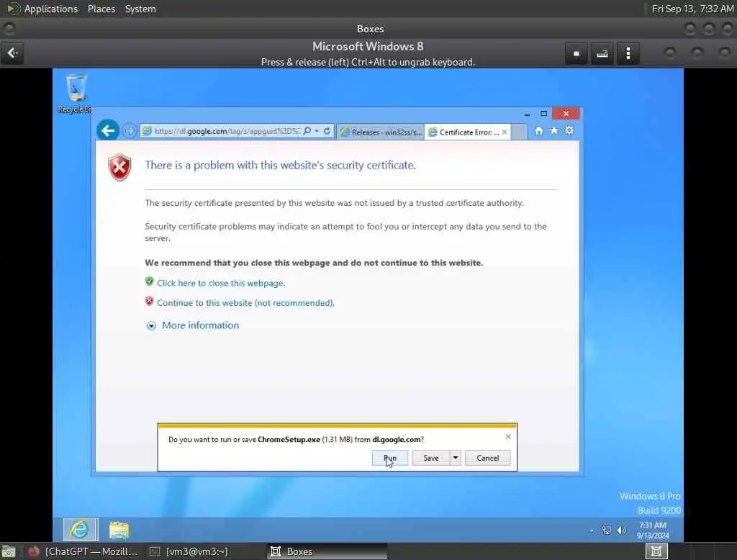This screenshot has width=737, height=560.
Task: Open favorites with the star icon
Action: point(554,131)
